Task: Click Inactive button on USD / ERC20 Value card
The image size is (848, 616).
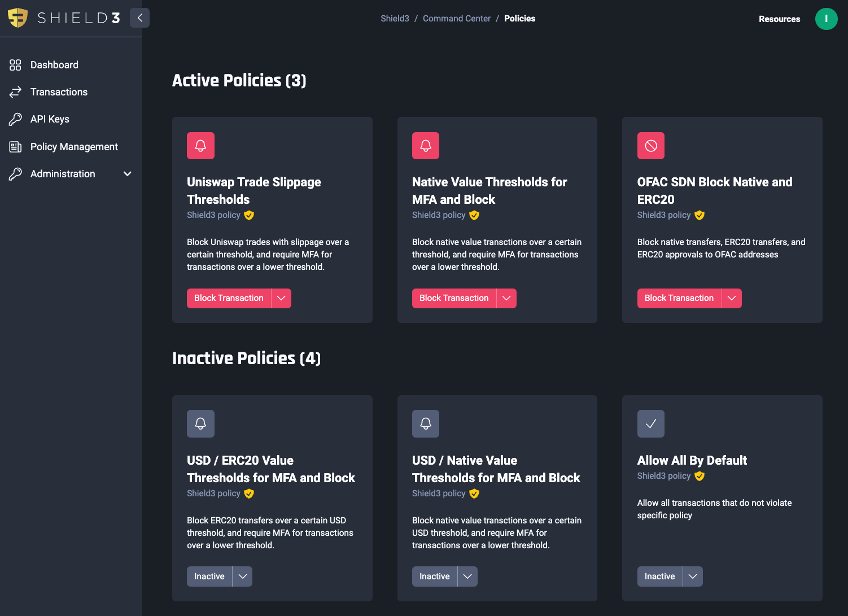Action: point(209,576)
